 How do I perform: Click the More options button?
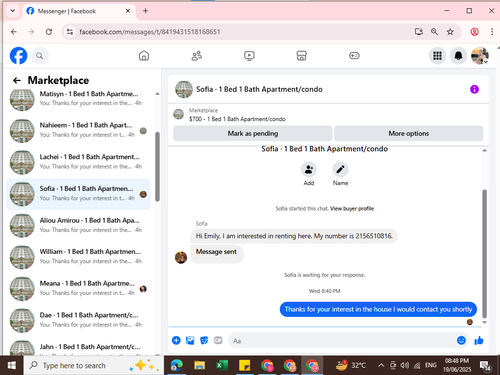pyautogui.click(x=409, y=133)
